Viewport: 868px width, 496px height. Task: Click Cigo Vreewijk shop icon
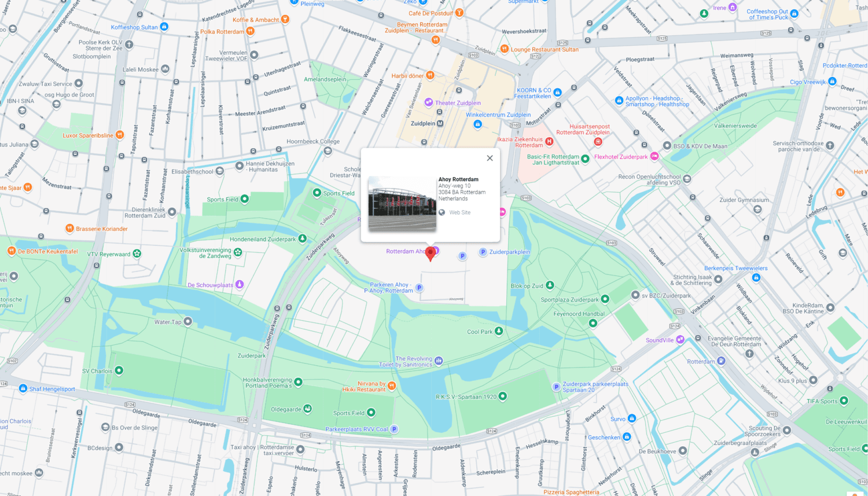pos(832,82)
